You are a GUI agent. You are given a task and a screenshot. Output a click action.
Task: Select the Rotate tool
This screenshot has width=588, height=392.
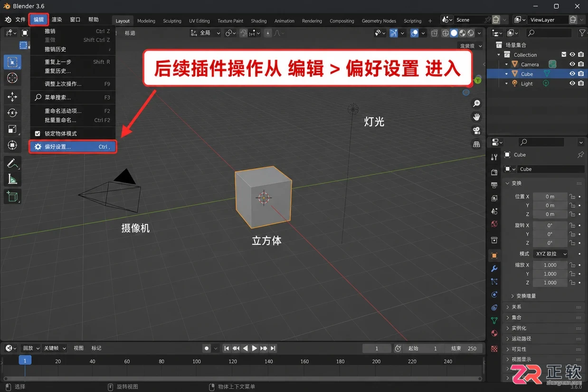[12, 113]
